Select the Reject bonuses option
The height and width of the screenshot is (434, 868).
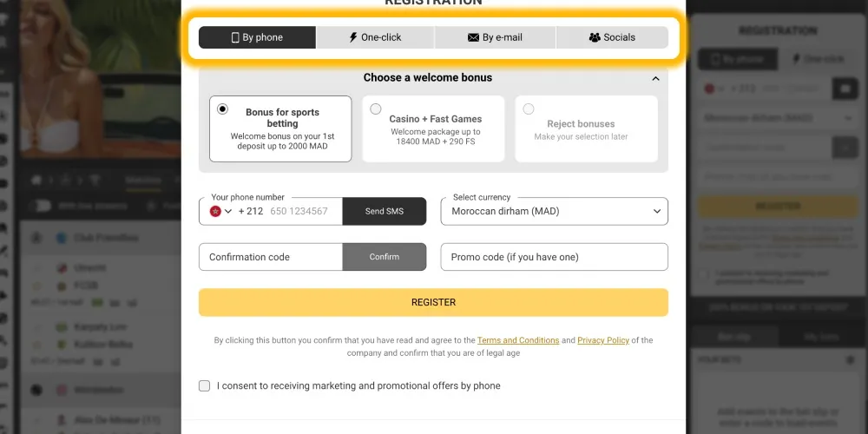tap(529, 109)
